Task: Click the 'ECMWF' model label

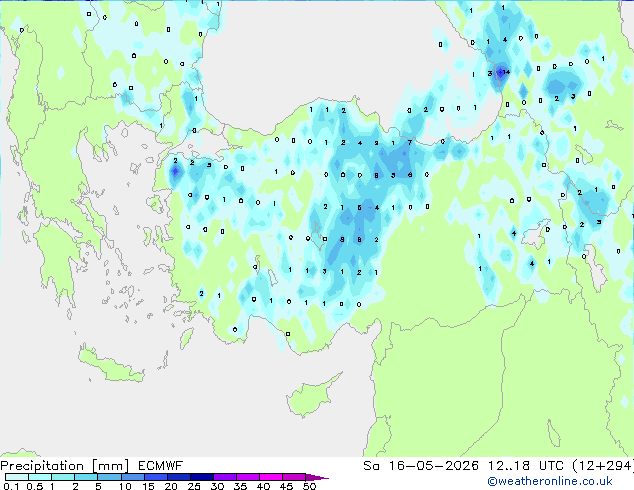Action: [161, 466]
